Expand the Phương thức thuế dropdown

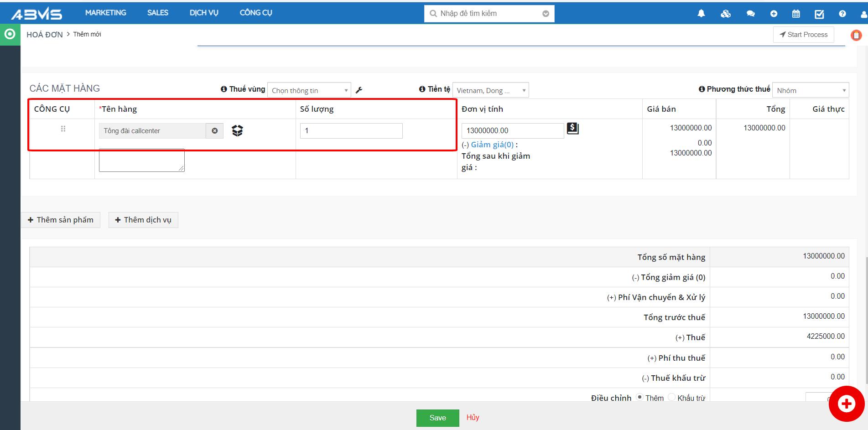[810, 90]
